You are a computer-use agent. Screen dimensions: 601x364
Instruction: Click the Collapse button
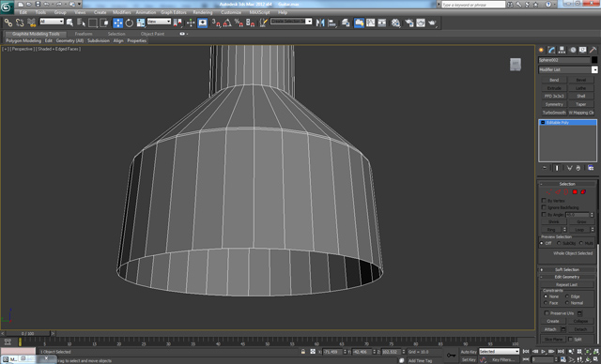(580, 321)
